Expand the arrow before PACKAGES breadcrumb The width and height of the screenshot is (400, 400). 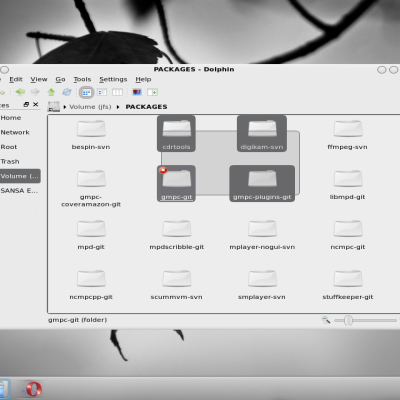coord(118,107)
